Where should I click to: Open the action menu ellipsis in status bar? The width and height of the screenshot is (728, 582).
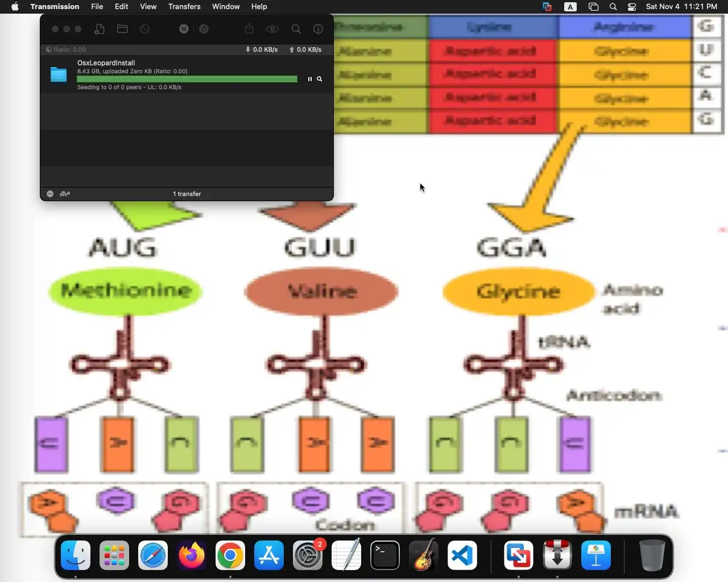coord(50,194)
